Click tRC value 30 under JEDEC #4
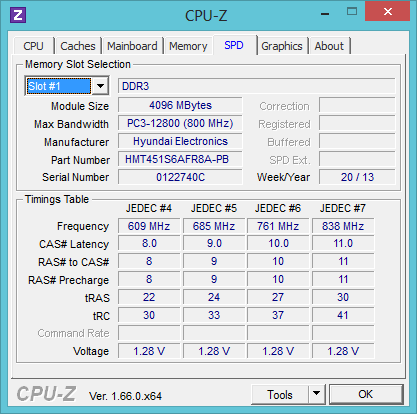Image resolution: width=417 pixels, height=414 pixels. (x=149, y=315)
